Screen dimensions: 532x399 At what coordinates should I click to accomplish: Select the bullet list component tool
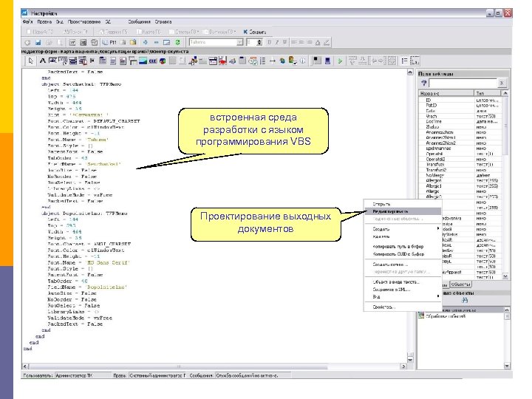[262, 61]
